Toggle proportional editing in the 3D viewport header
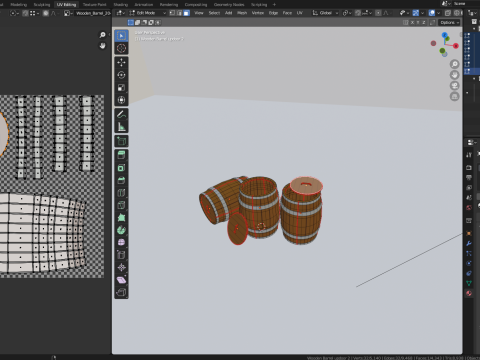Viewport: 480px width, 360px height. [x=378, y=13]
